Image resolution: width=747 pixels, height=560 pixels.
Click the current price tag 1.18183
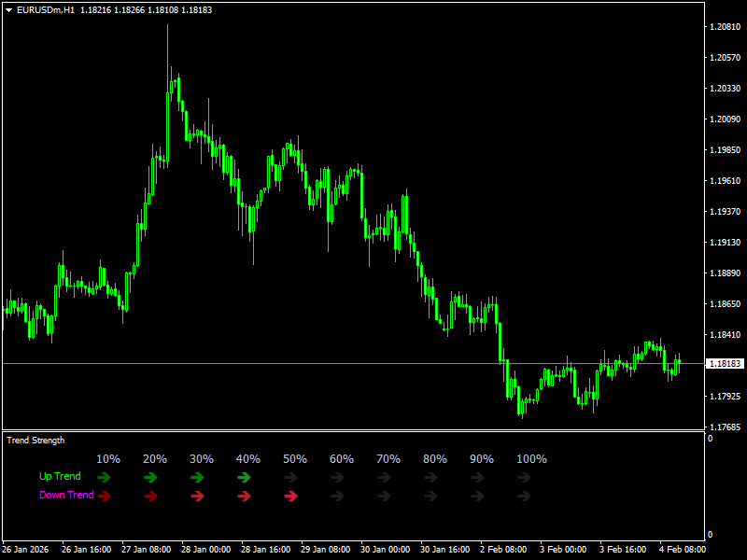[725, 364]
